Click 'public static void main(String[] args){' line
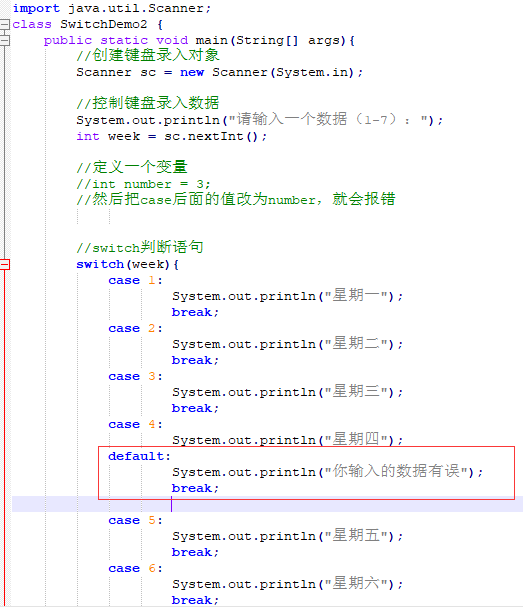The image size is (523, 607). [199, 41]
